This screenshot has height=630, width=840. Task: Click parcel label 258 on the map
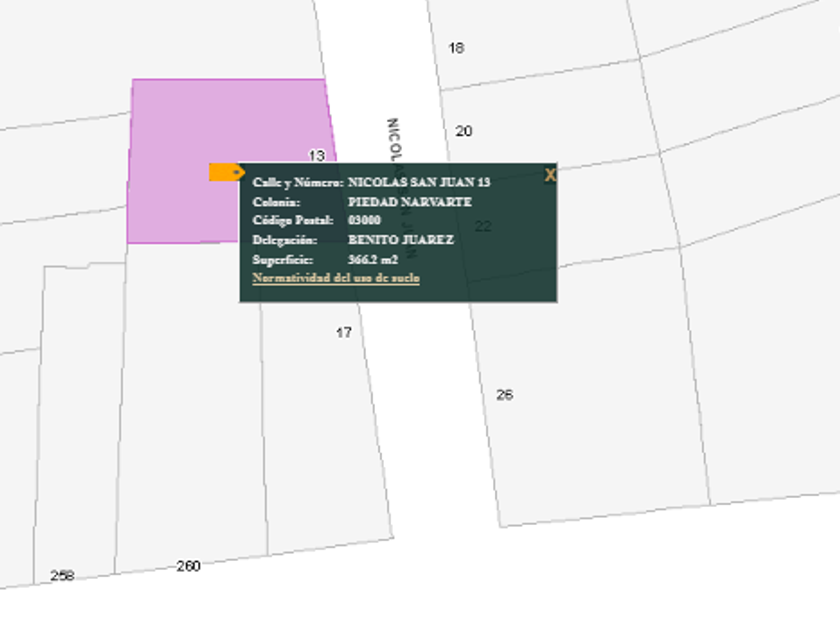(62, 575)
